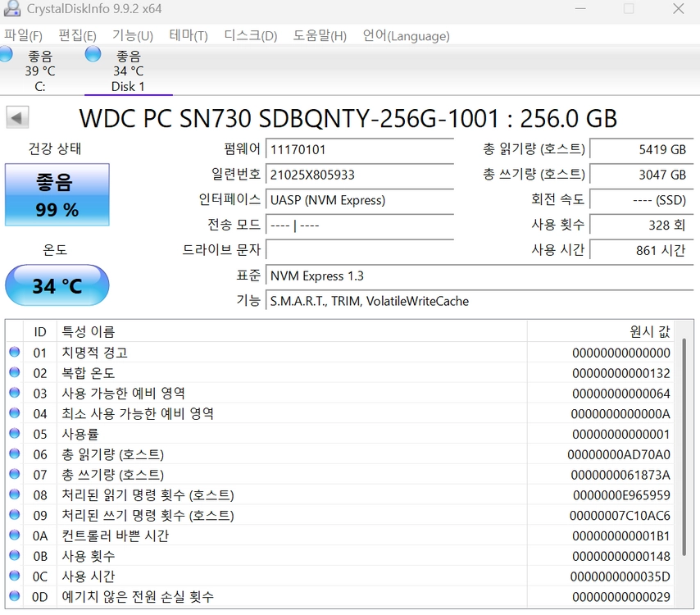Screen dimensions: 700x615
Task: Click status dot for attribute 05 사용률
Action: click(x=15, y=433)
